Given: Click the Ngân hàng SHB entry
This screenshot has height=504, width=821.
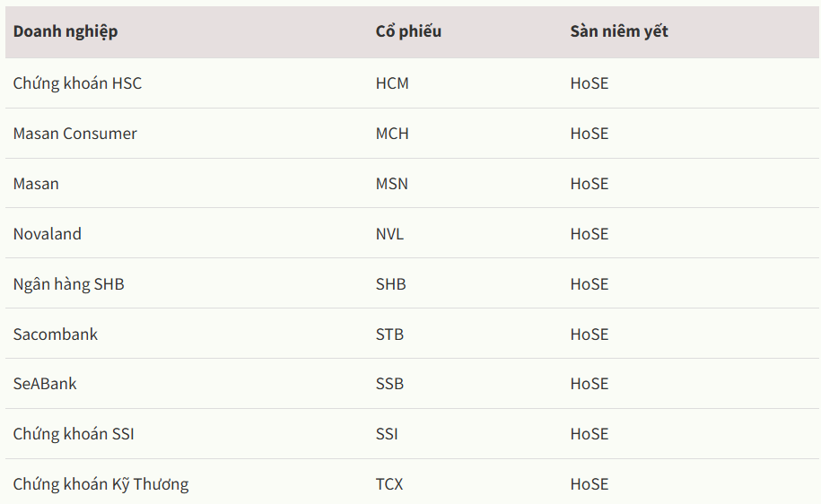Looking at the screenshot, I should 68,284.
